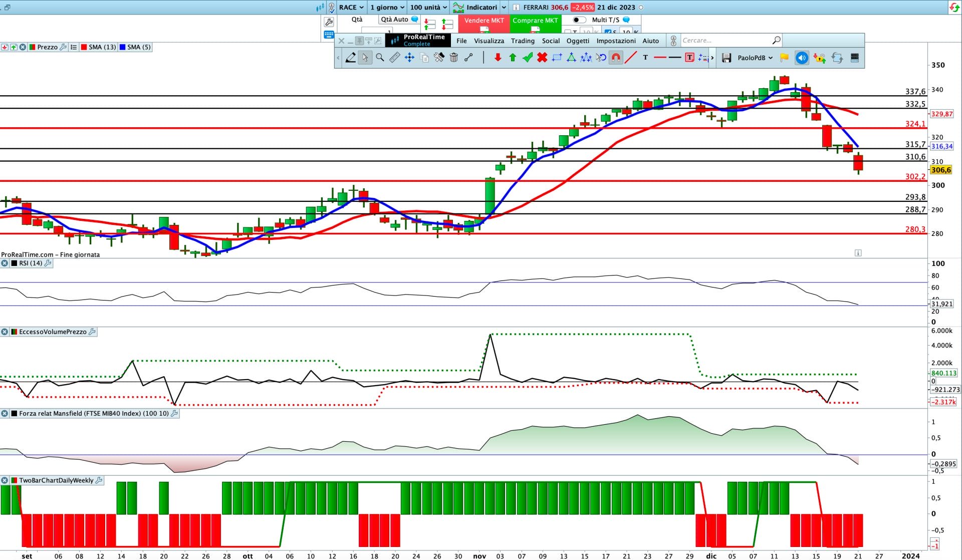The height and width of the screenshot is (560, 962).
Task: Open the PaoloPdB template dropdown
Action: [x=755, y=58]
